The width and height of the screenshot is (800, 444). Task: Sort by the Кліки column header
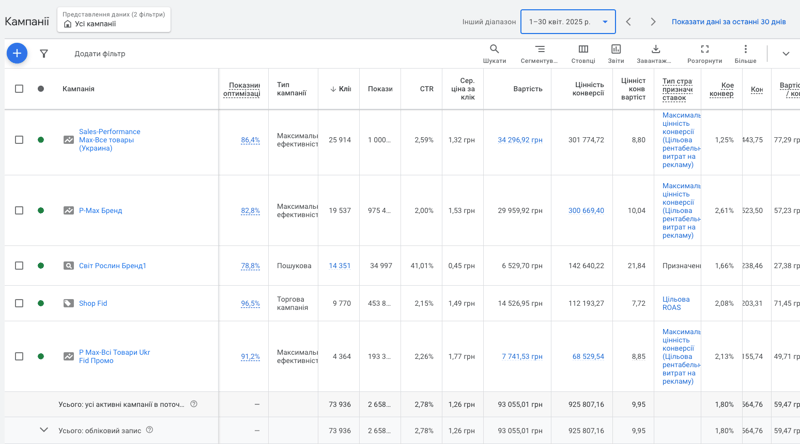341,89
